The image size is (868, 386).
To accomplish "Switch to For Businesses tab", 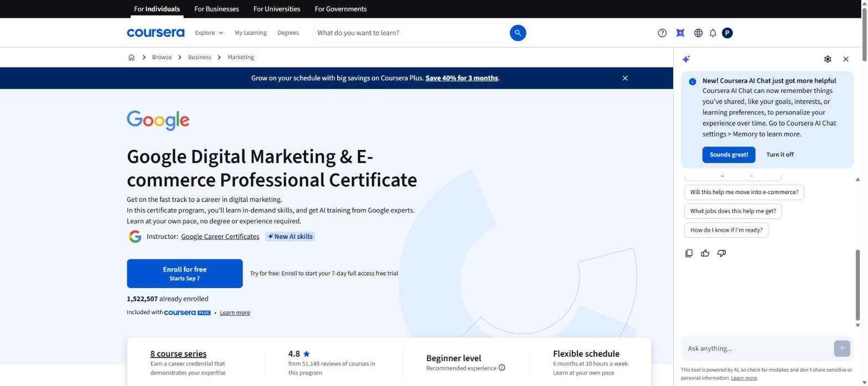I will tap(216, 9).
